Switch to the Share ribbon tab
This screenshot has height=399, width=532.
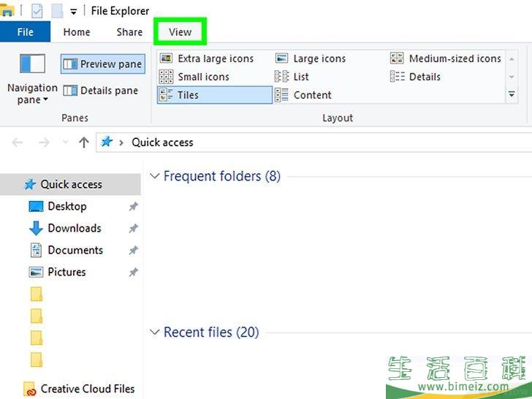[x=129, y=31]
